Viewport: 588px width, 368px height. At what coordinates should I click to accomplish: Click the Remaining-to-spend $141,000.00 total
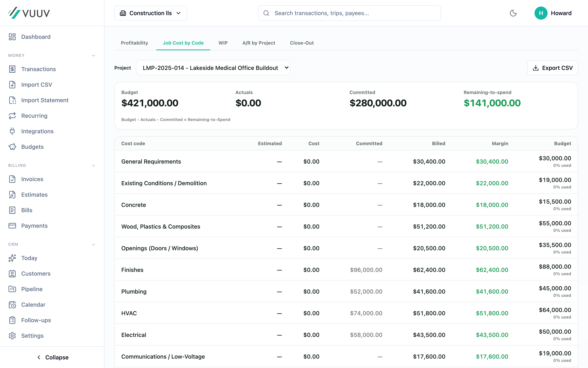click(x=492, y=103)
